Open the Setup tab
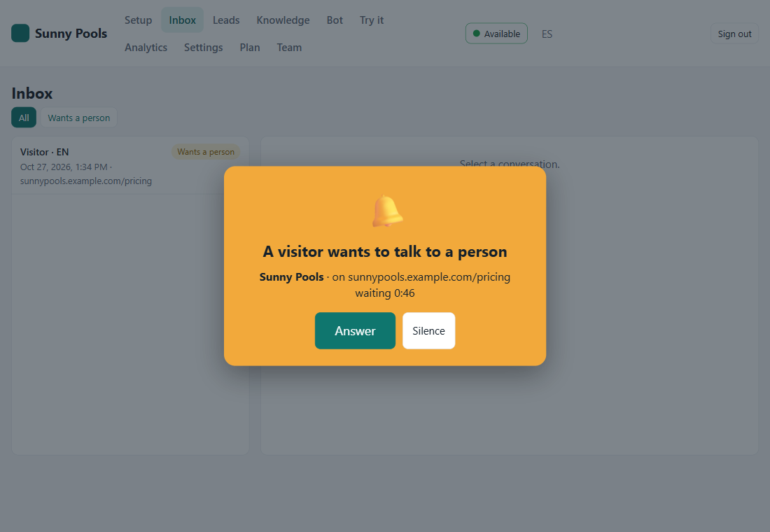The height and width of the screenshot is (532, 770). coord(138,20)
